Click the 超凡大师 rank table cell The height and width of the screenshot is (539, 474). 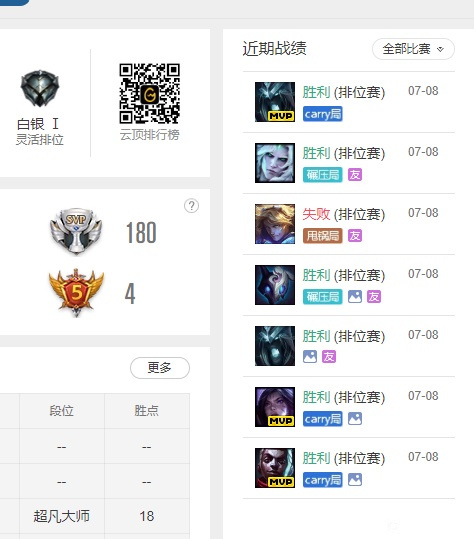point(62,516)
